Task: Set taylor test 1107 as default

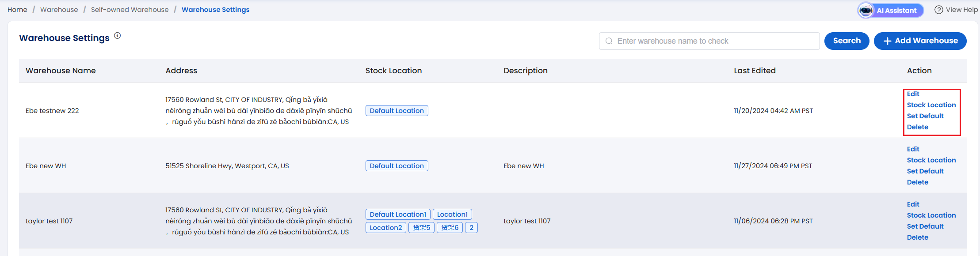Action: pos(925,226)
